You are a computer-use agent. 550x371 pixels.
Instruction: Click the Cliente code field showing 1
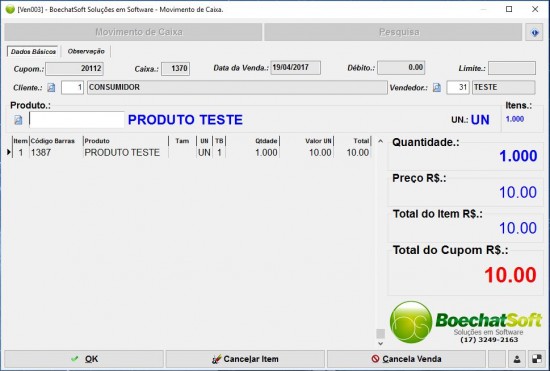pyautogui.click(x=72, y=87)
